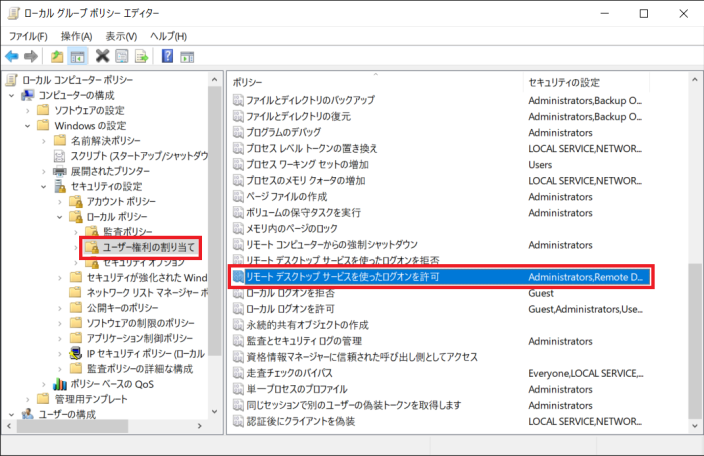
Task: Click the スクリプト script icon
Action: [x=59, y=156]
